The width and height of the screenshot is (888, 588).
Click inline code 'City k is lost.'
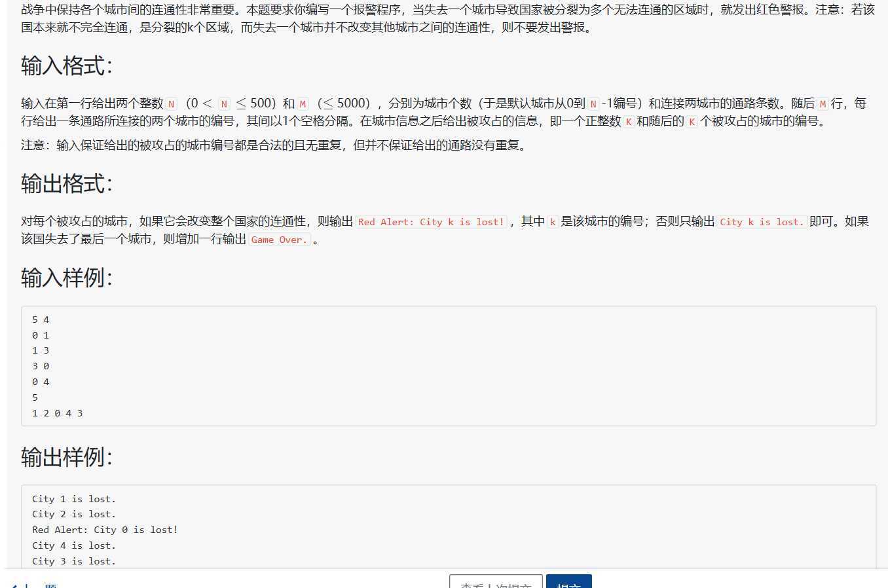tap(762, 222)
